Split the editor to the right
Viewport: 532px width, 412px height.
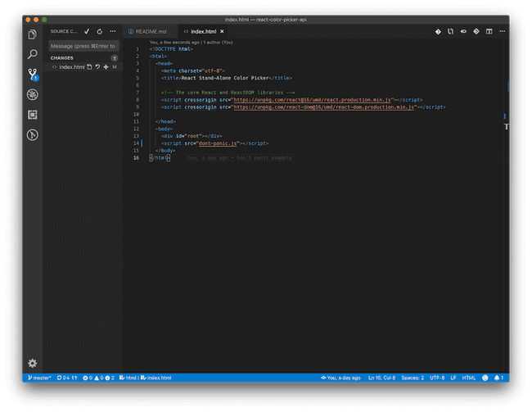click(489, 32)
